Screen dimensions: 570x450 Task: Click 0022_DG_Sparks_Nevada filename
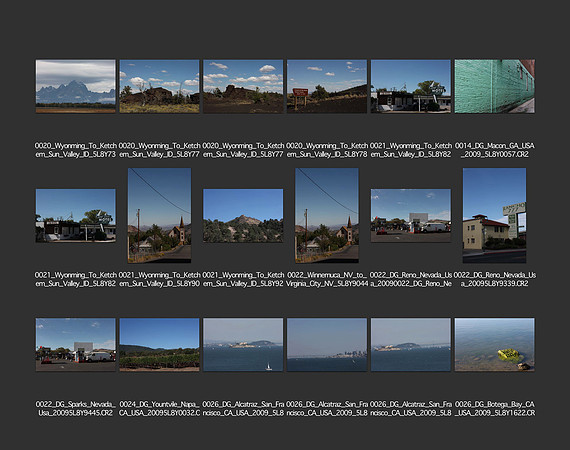[x=76, y=409]
